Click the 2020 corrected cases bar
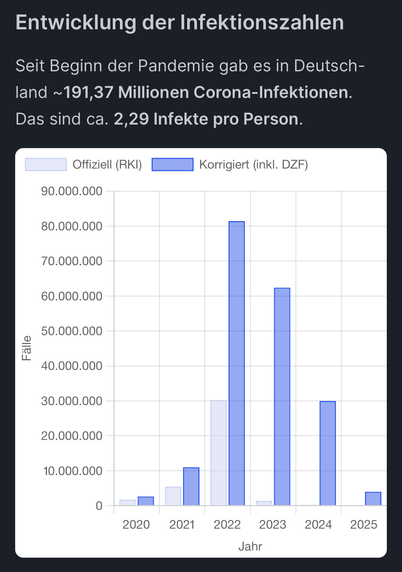The height and width of the screenshot is (572, 402). click(146, 501)
